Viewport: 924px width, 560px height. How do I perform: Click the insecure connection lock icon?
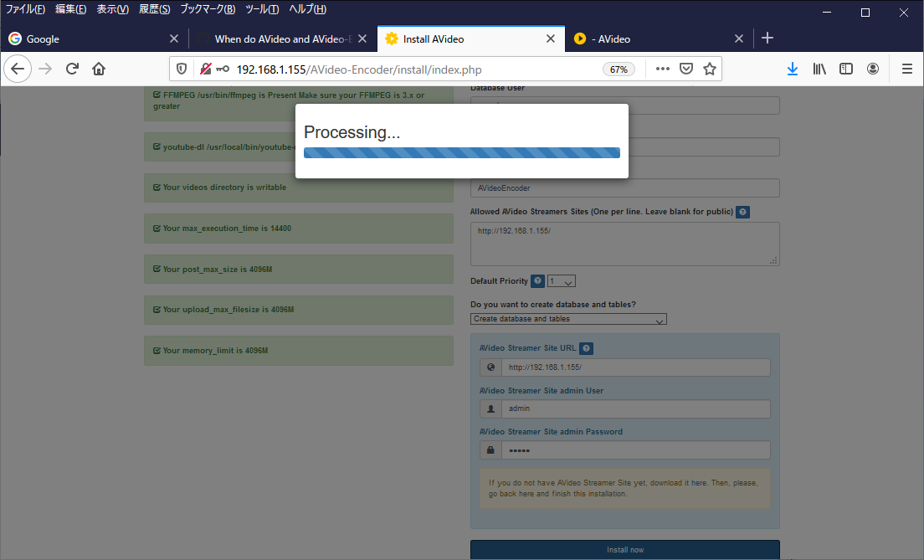205,69
